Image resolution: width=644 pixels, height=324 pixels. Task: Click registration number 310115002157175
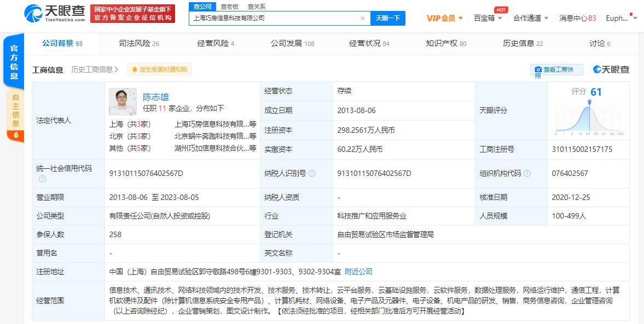click(x=582, y=150)
